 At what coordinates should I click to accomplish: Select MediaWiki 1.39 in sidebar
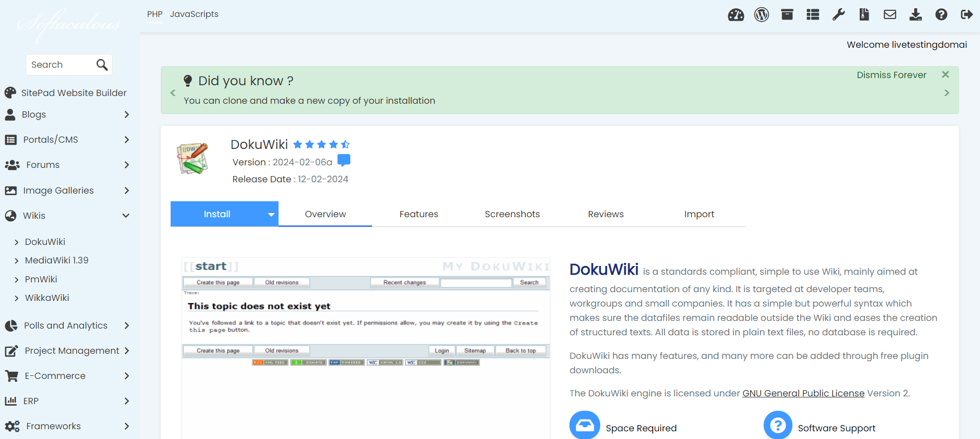[x=57, y=260]
